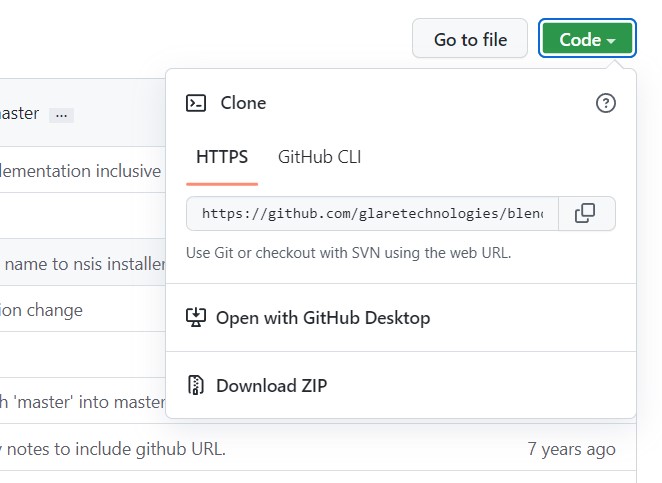Open the 'lementation inclusive' commit message

point(80,171)
